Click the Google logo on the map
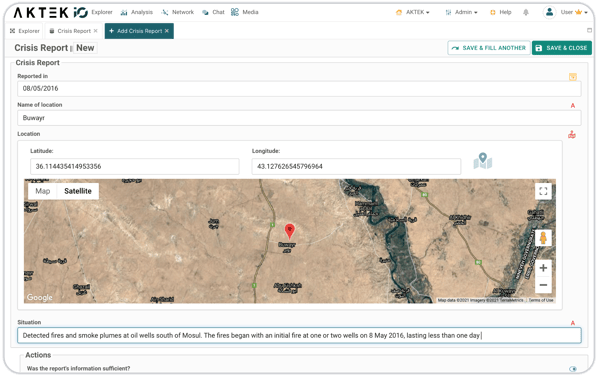The width and height of the screenshot is (600, 376). 40,297
